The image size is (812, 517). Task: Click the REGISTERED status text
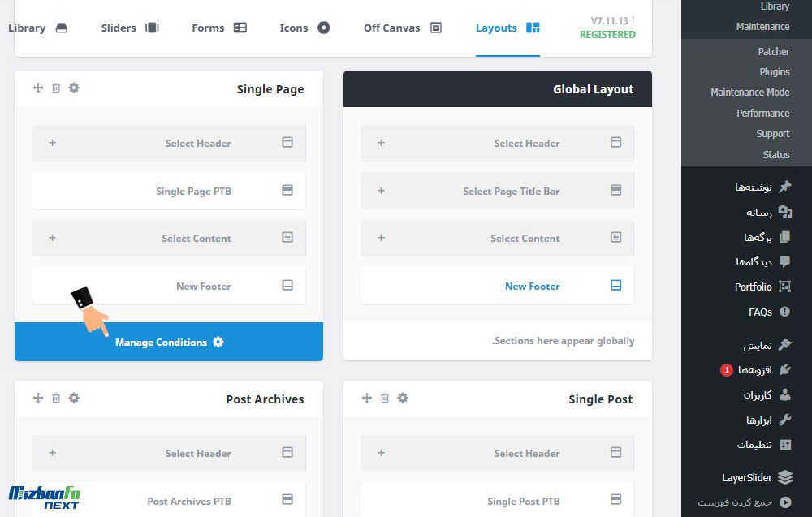click(607, 35)
